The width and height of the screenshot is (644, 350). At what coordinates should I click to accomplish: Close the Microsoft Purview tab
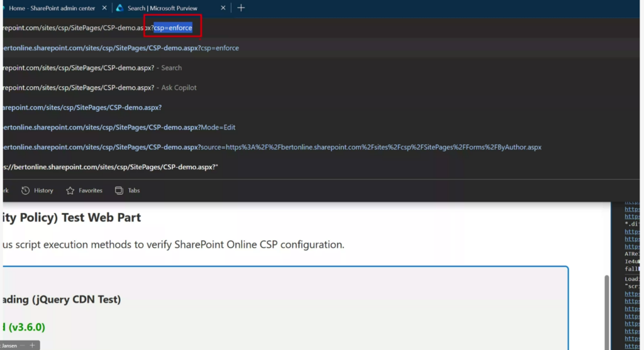point(221,8)
